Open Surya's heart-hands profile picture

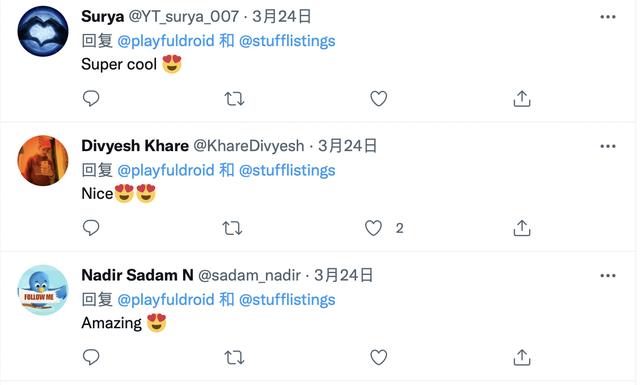[x=43, y=31]
